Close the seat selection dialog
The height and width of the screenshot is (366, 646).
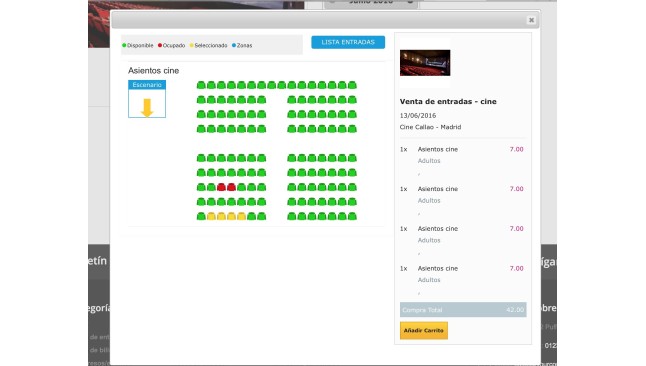[531, 20]
